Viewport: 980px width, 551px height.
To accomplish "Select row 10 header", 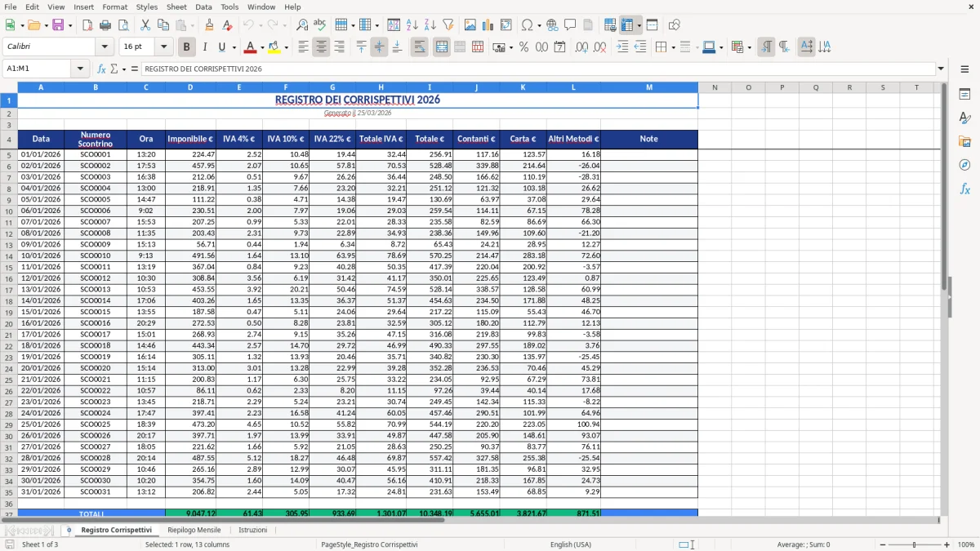I will tap(9, 211).
